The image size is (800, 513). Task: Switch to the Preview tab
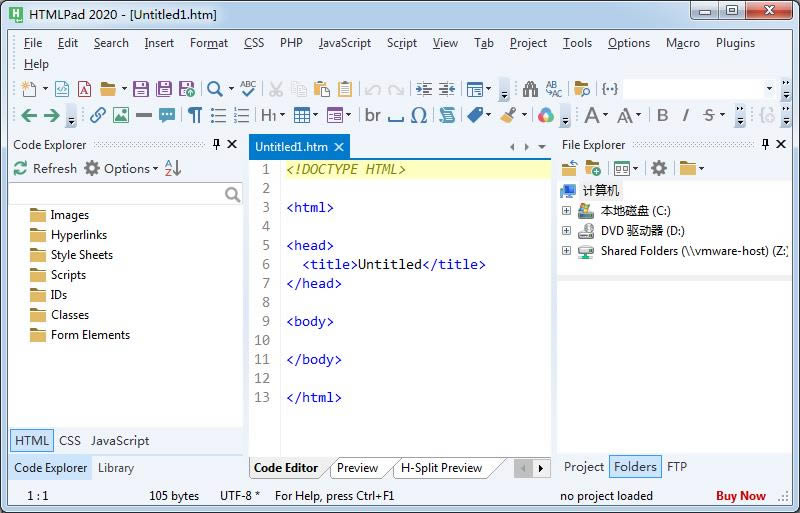click(357, 468)
